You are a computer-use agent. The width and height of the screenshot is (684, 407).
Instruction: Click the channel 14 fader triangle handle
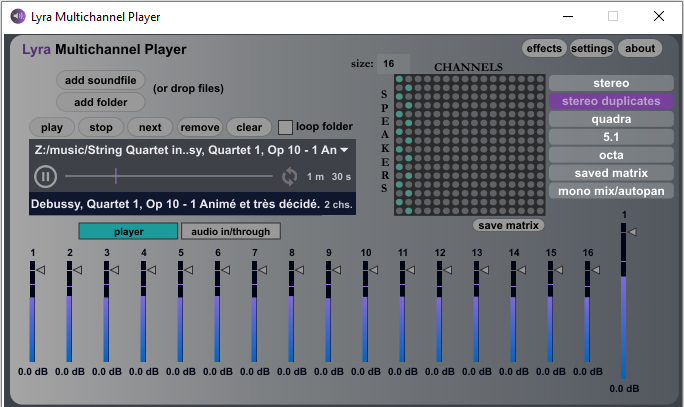(522, 270)
